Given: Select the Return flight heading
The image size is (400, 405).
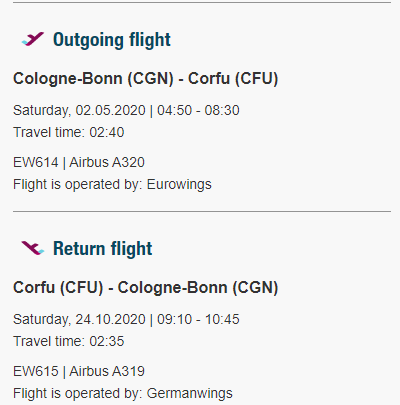Looking at the screenshot, I should click(x=103, y=249).
